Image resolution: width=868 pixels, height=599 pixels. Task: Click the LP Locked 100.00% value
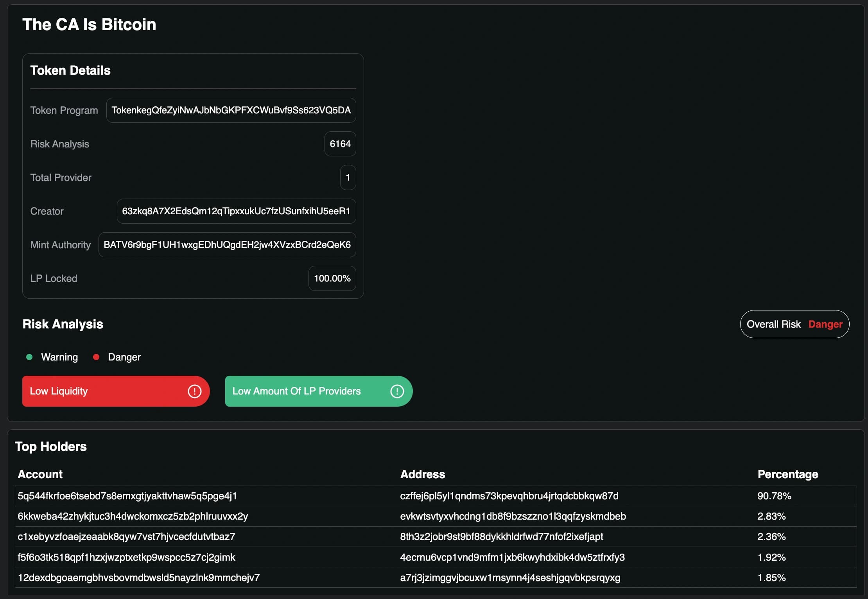click(x=332, y=278)
